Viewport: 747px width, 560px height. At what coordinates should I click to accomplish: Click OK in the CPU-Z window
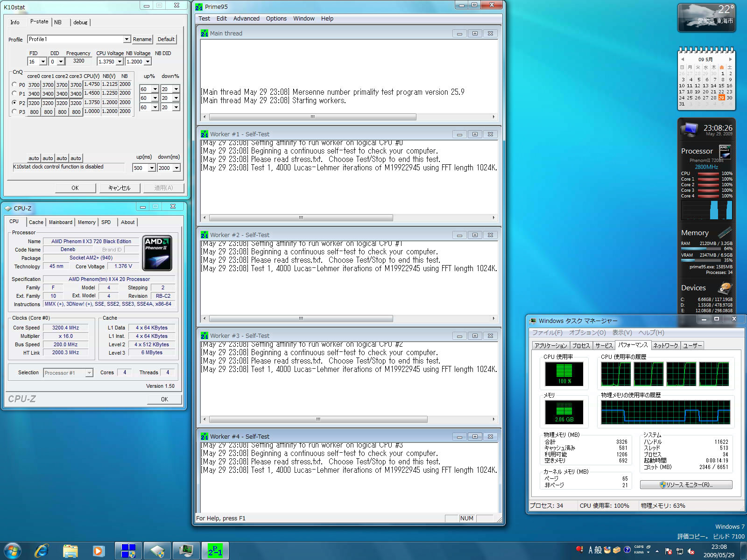pos(164,399)
